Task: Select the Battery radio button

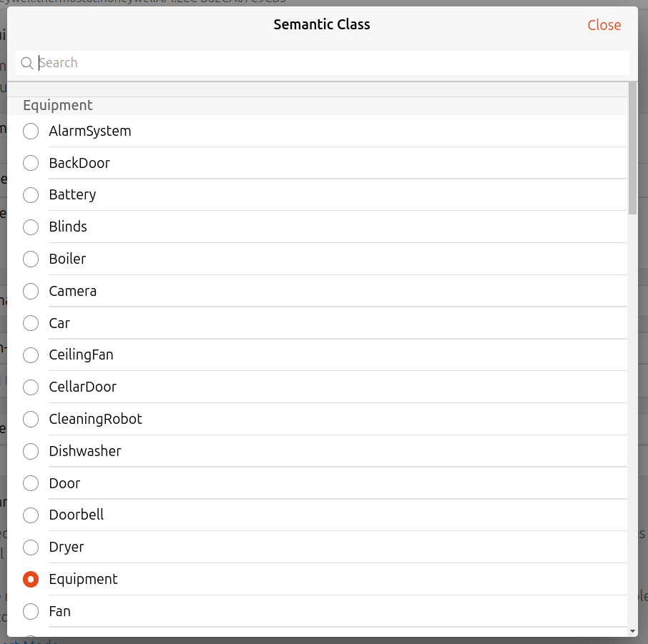Action: pyautogui.click(x=31, y=194)
